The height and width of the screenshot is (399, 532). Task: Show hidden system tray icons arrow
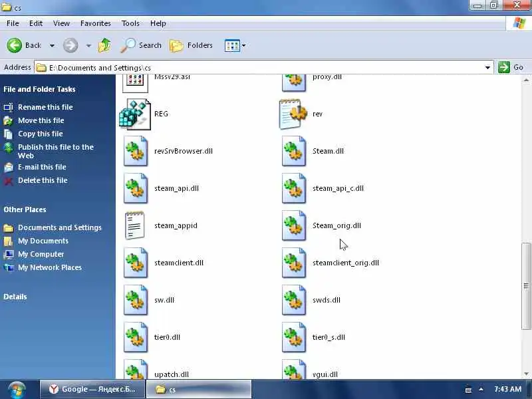[x=481, y=389]
